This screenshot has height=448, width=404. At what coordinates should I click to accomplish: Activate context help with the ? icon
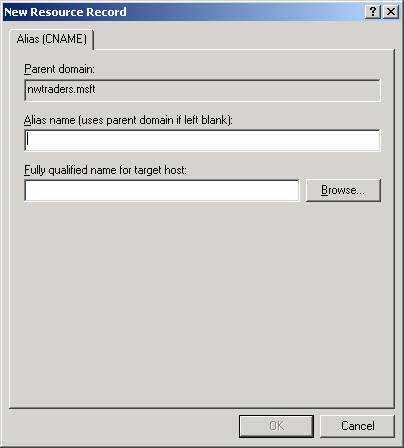pyautogui.click(x=373, y=12)
